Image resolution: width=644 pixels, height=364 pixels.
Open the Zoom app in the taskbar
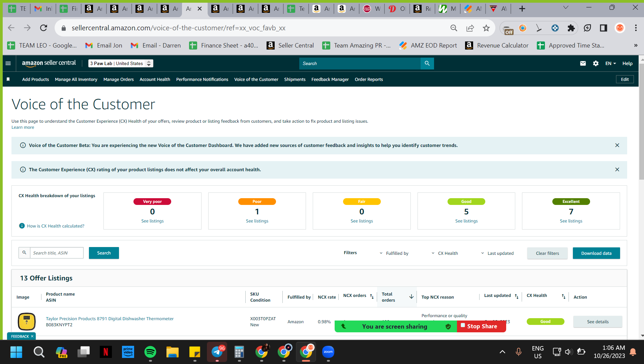click(x=328, y=352)
